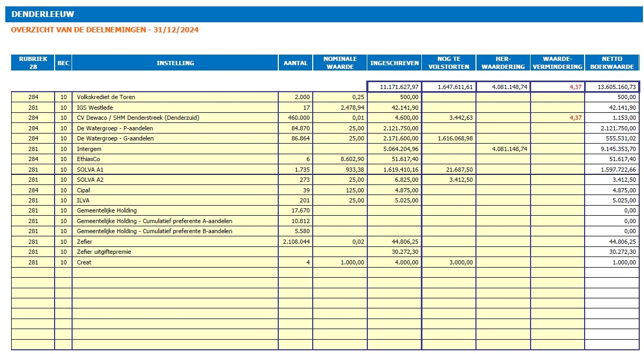Click nominal value 2.478,94 for IGS Westlede
644x354 pixels.
coord(340,108)
